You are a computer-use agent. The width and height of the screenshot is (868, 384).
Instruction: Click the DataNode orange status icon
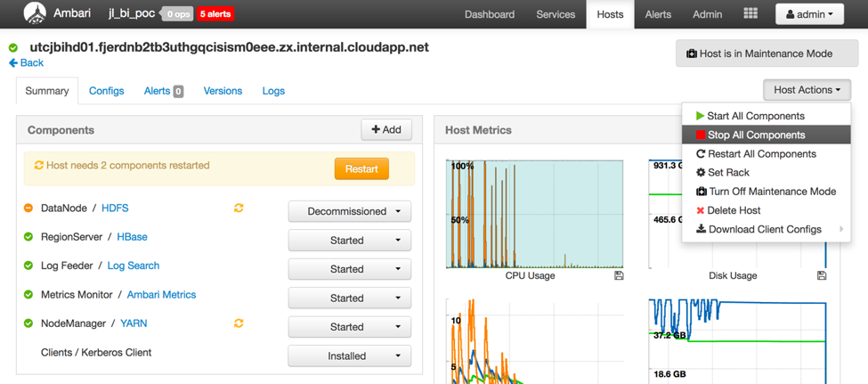point(28,208)
